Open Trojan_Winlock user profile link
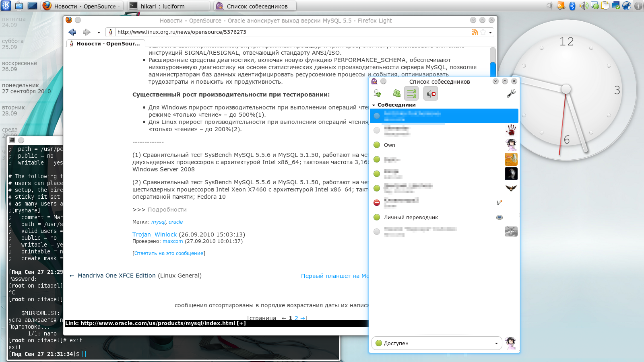The width and height of the screenshot is (644, 362). 155,234
